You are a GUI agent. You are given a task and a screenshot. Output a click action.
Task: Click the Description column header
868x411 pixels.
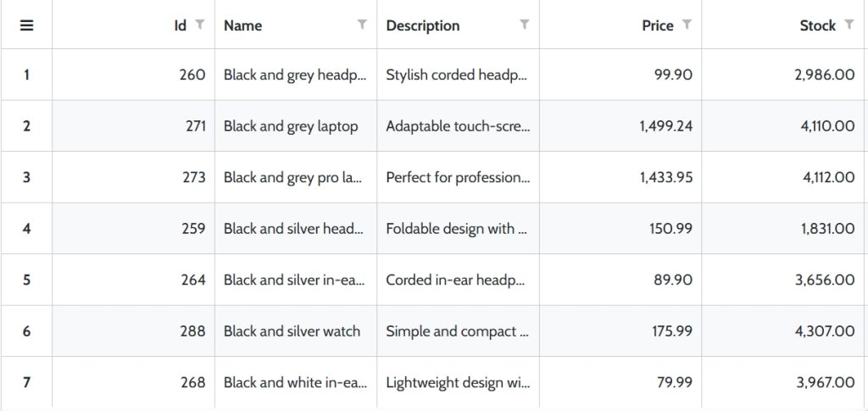coord(423,25)
